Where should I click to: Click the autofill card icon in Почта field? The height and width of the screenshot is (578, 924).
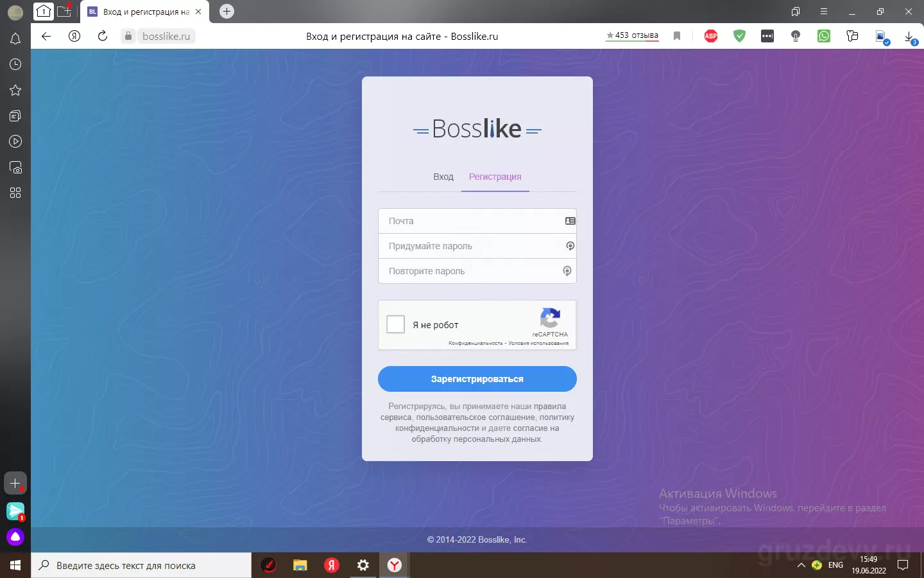pyautogui.click(x=570, y=221)
